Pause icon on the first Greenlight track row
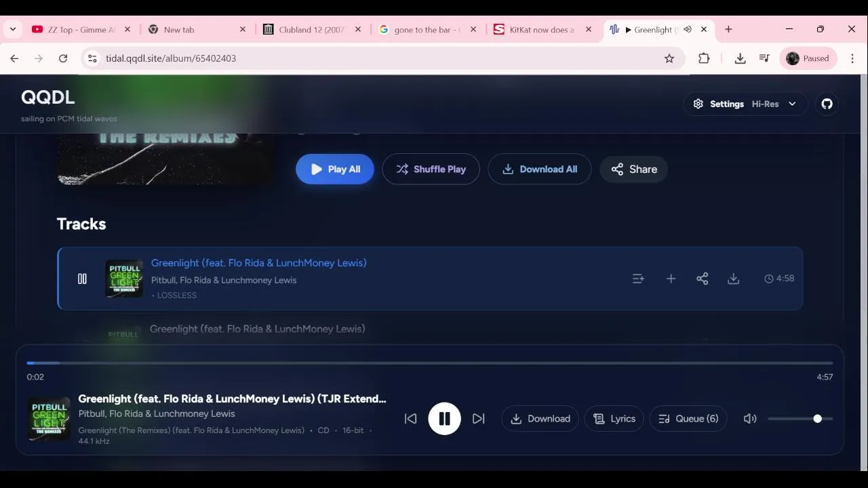Viewport: 868px width, 488px height. (82, 279)
